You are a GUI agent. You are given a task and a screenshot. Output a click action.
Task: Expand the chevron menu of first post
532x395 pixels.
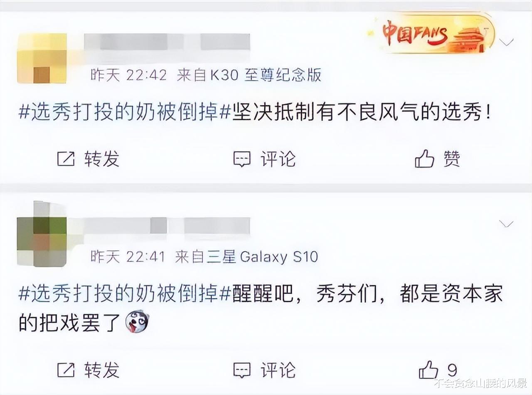506,42
